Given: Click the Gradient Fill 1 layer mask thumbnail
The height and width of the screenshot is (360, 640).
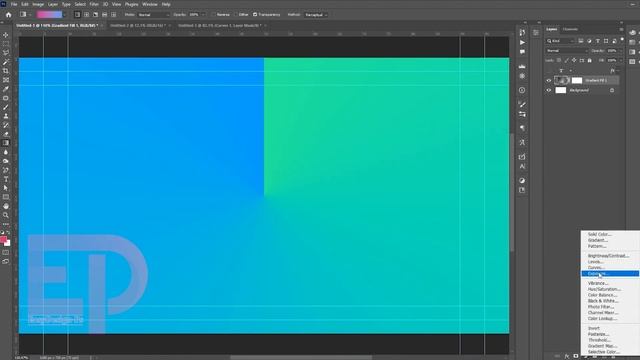Looking at the screenshot, I should [577, 80].
